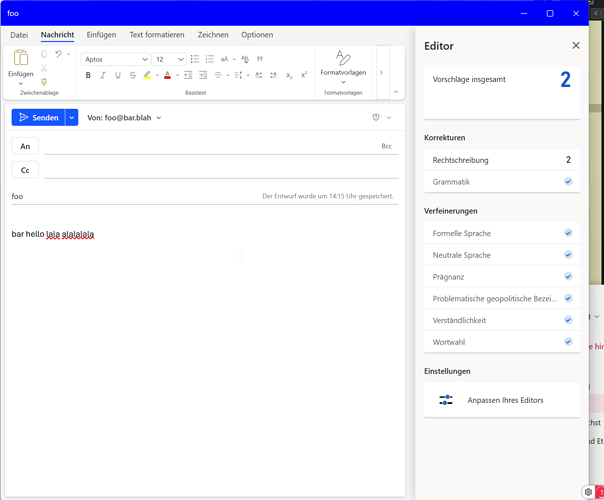Expand the undo history arrow
This screenshot has height=500, width=604.
tap(69, 54)
